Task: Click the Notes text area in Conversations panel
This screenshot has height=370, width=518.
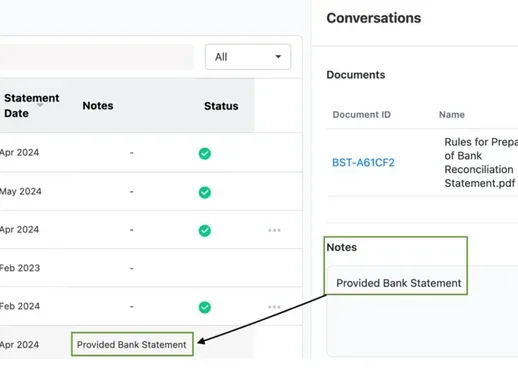Action: (422, 311)
